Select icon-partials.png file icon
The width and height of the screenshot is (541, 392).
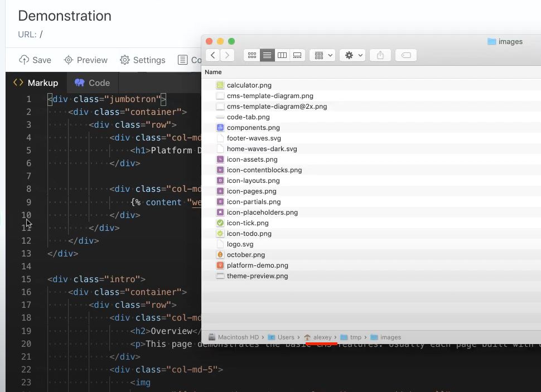coord(220,201)
